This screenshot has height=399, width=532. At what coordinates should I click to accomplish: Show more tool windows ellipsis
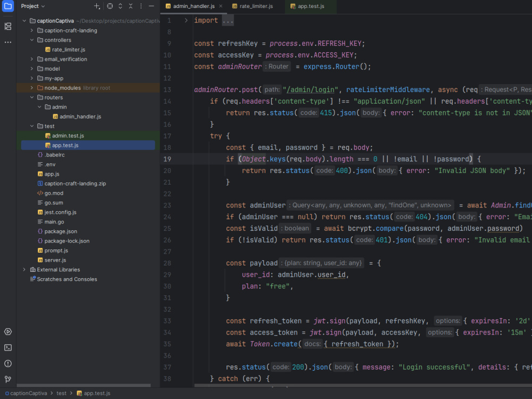tap(8, 43)
